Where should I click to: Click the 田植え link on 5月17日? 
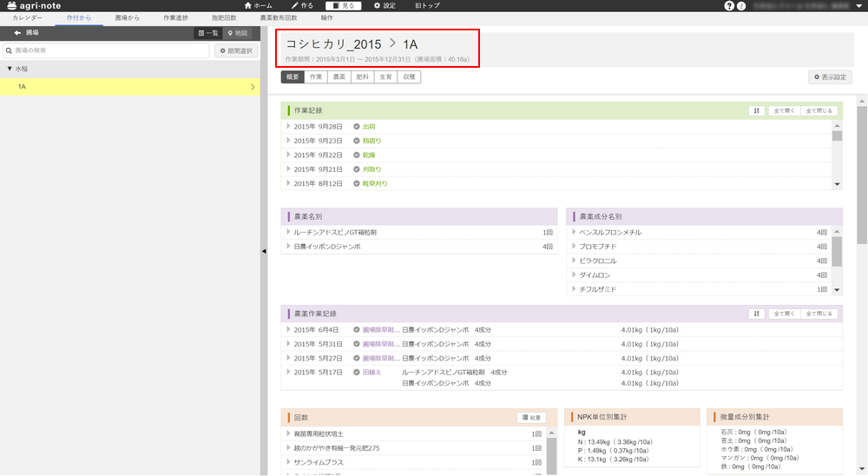[x=372, y=372]
